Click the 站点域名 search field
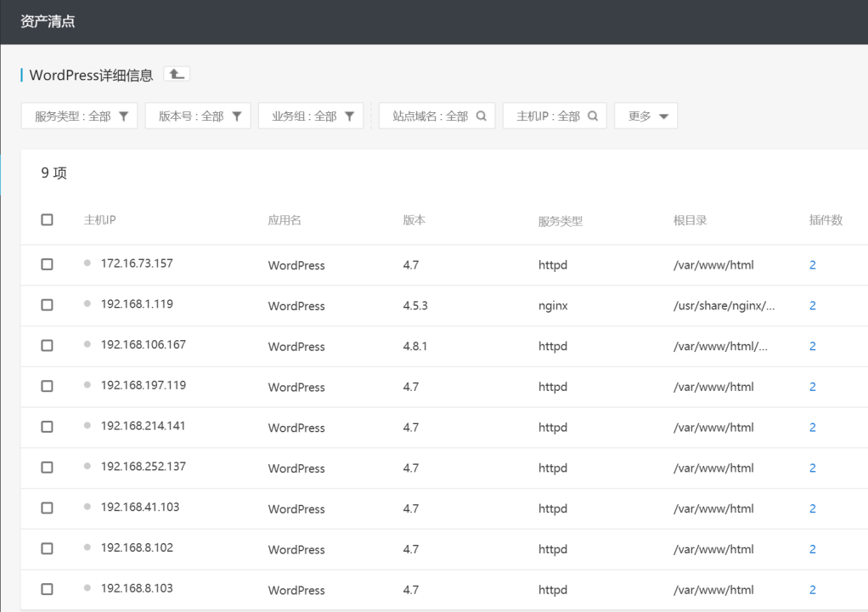The width and height of the screenshot is (868, 612). pos(437,116)
